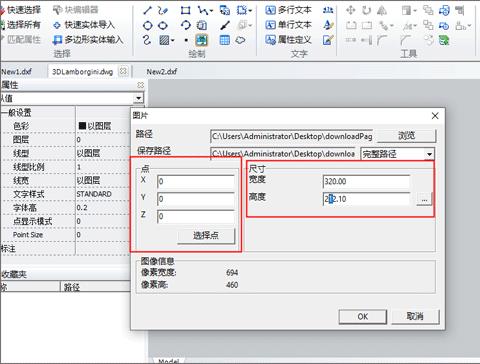Screen dimensions: 480x364
Task: Click Multiline Text (多行文本) tool
Action: pyautogui.click(x=288, y=10)
